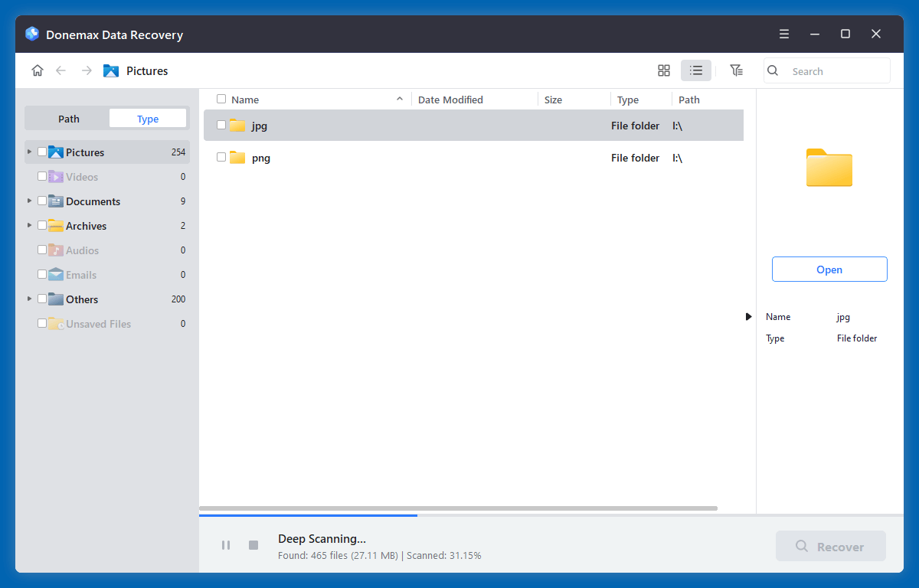919x588 pixels.
Task: Select the grid view icon
Action: tap(663, 70)
